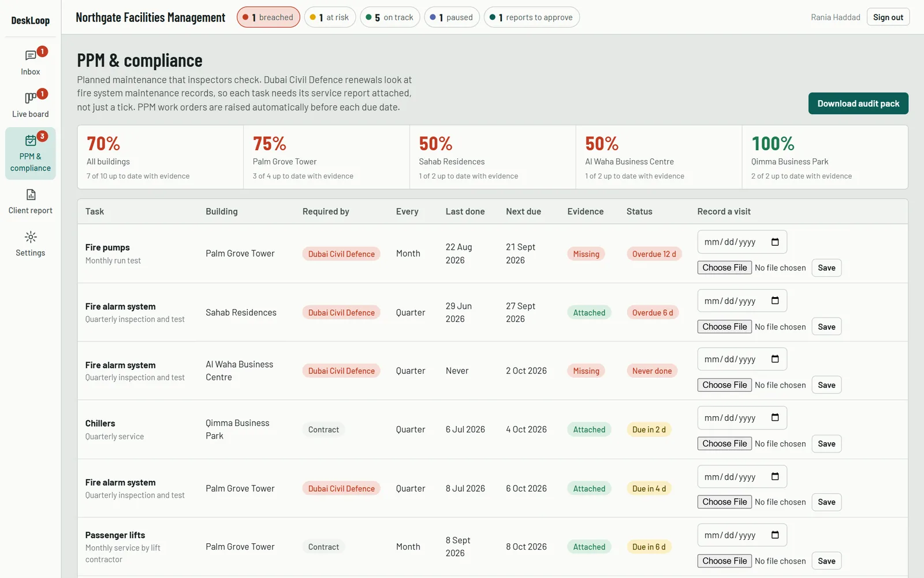Screen dimensions: 924x578
Task: Click the Rania Haddad user name
Action: click(x=835, y=17)
